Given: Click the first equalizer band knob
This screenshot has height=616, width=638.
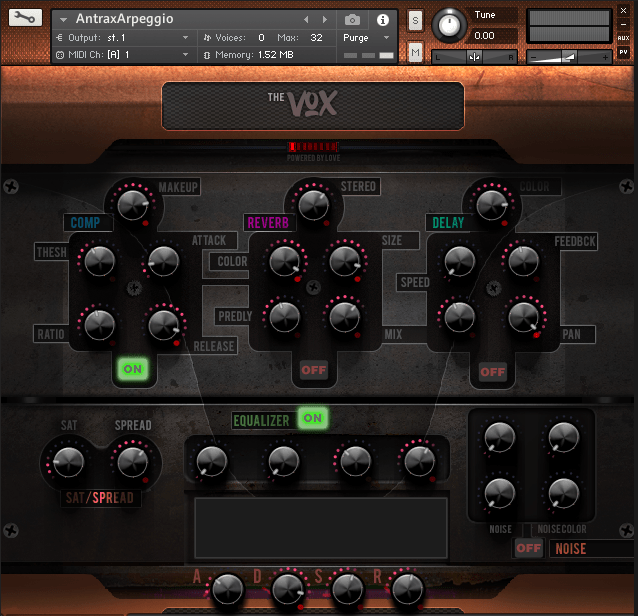Looking at the screenshot, I should 212,461.
